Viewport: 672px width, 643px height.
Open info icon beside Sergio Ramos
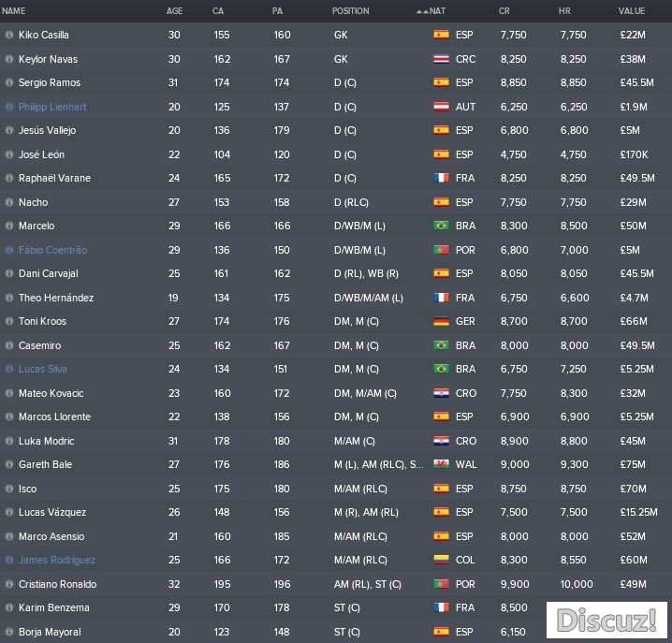[9, 82]
